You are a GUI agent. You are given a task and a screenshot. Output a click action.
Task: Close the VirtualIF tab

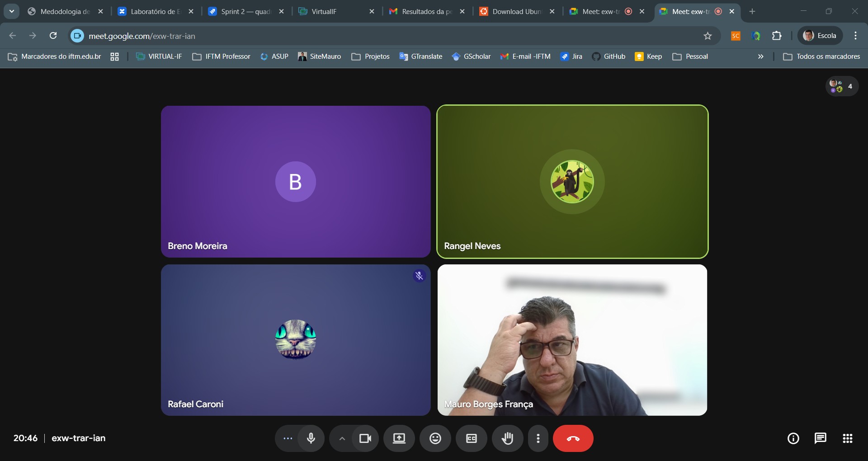click(x=372, y=12)
